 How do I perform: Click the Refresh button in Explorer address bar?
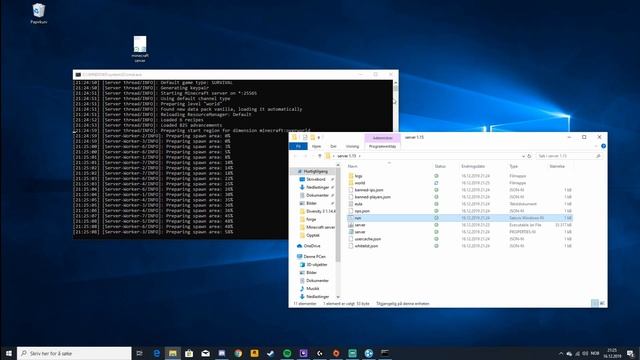(x=529, y=156)
